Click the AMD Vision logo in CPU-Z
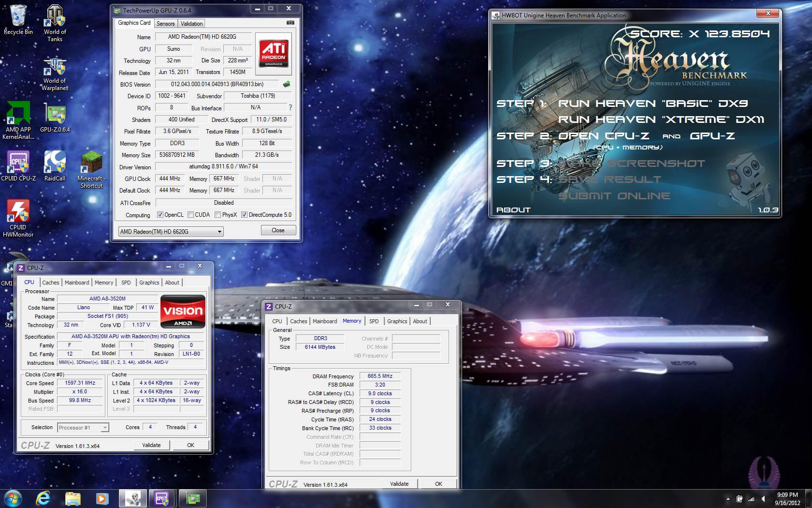Screen dimensions: 812x508 tap(183, 312)
